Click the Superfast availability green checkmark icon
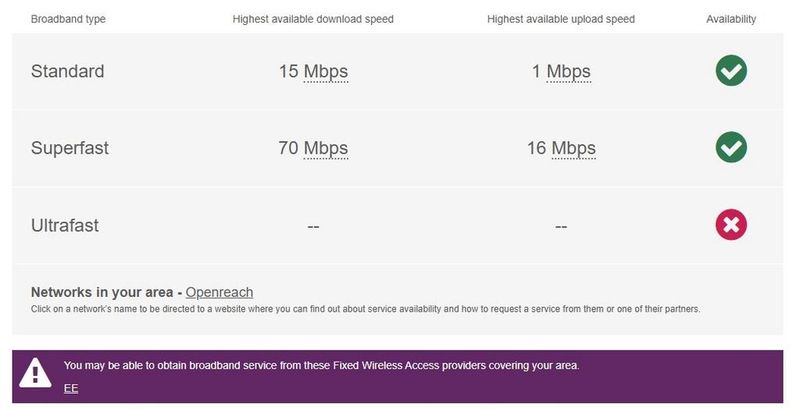Image resolution: width=800 pixels, height=410 pixels. click(x=731, y=148)
